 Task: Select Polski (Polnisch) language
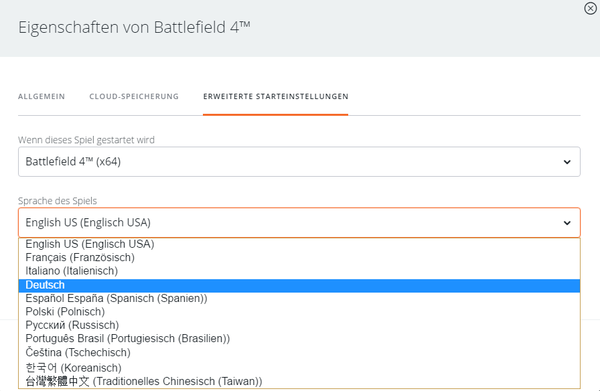point(299,312)
